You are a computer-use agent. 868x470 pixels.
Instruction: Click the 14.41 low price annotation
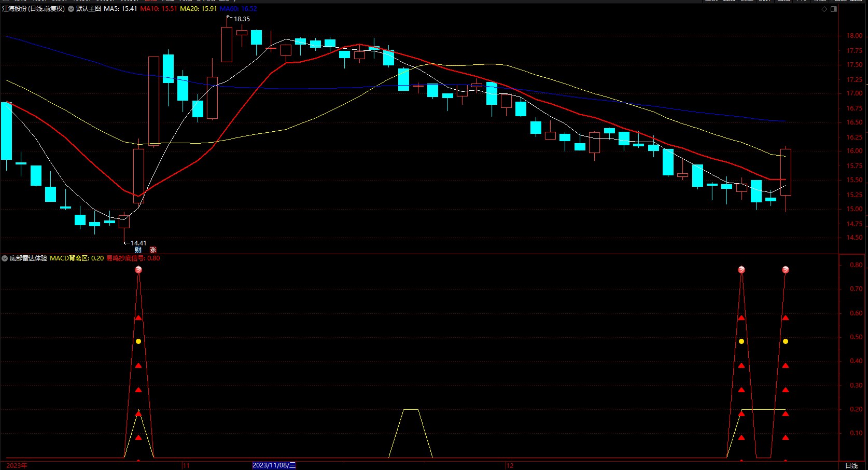click(x=138, y=243)
